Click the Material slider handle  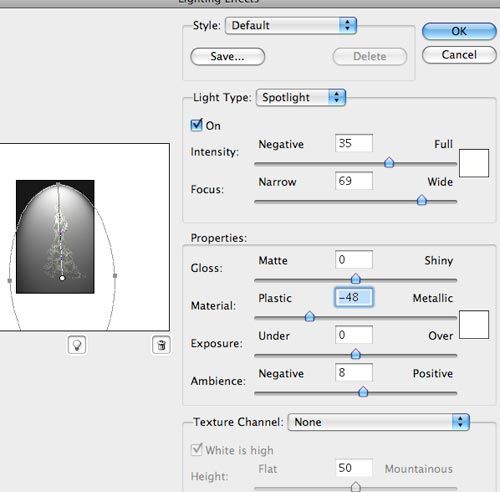point(310,316)
